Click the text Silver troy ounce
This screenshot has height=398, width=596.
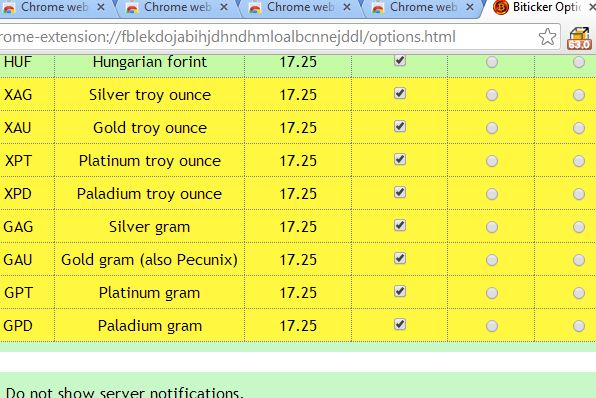pos(150,95)
